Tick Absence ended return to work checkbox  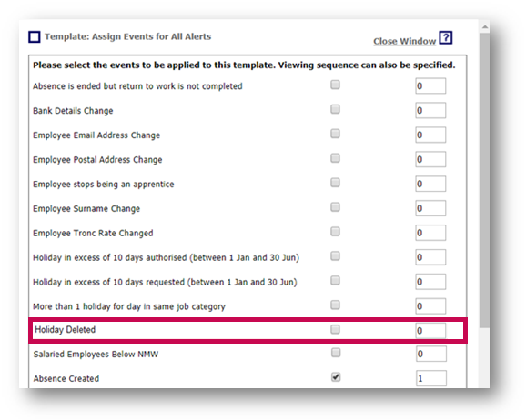[335, 85]
